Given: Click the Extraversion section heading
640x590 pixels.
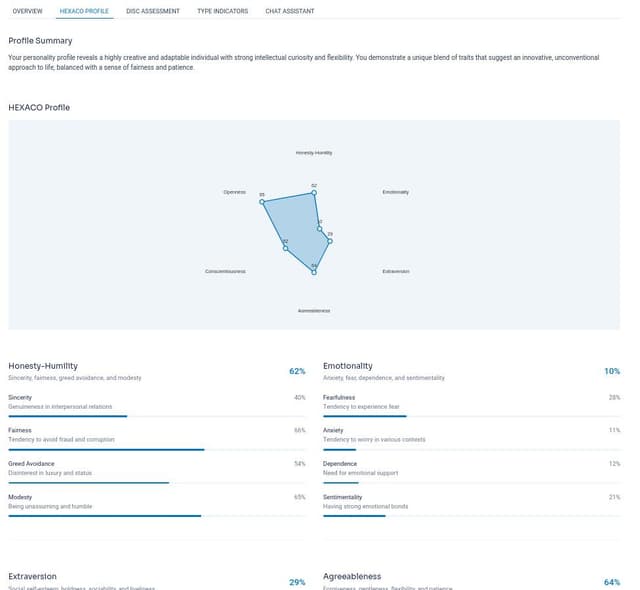Looking at the screenshot, I should tap(33, 577).
